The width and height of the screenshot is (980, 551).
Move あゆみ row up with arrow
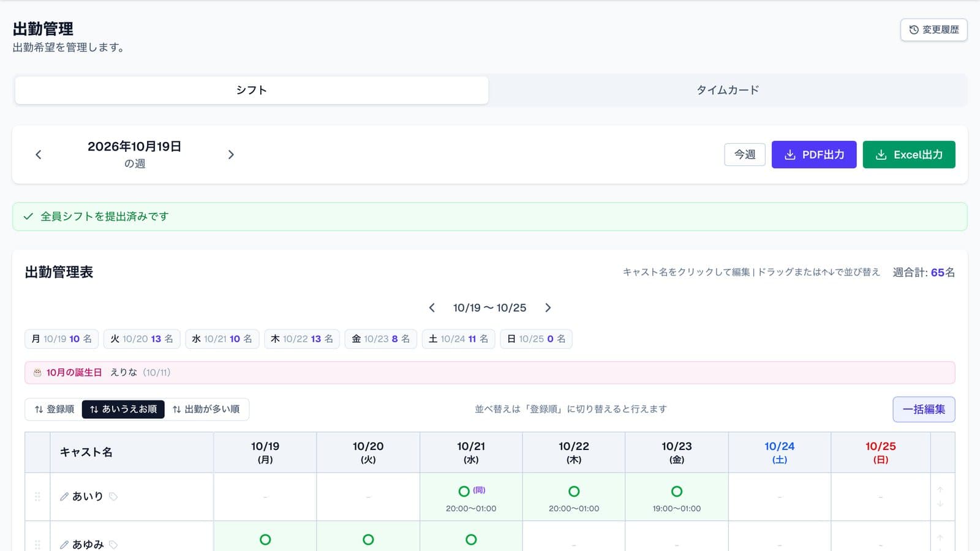[940, 538]
